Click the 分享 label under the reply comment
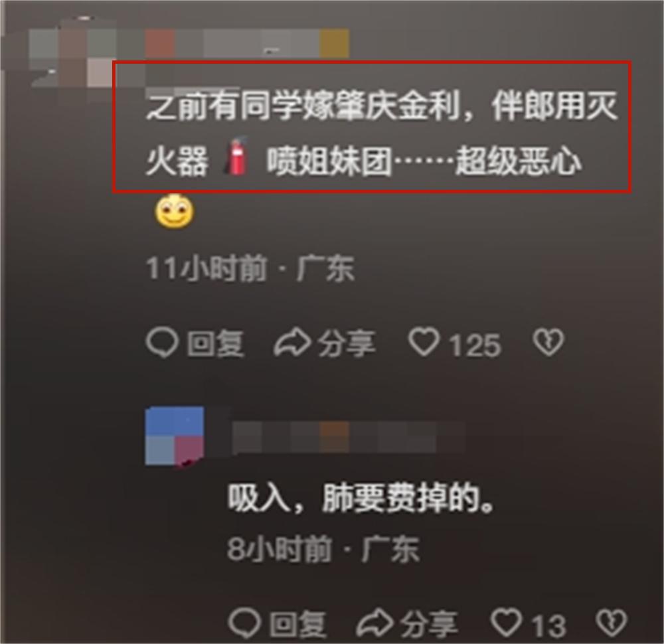664x644 pixels. pyautogui.click(x=429, y=623)
